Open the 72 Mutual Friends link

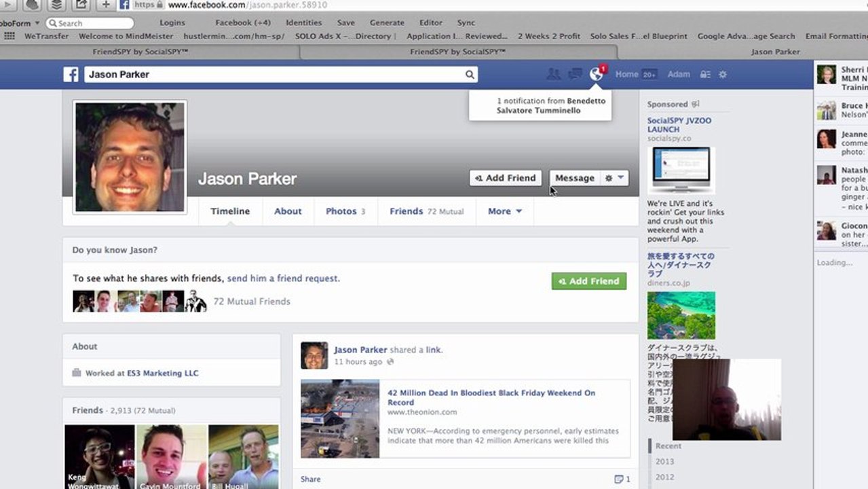tap(252, 302)
